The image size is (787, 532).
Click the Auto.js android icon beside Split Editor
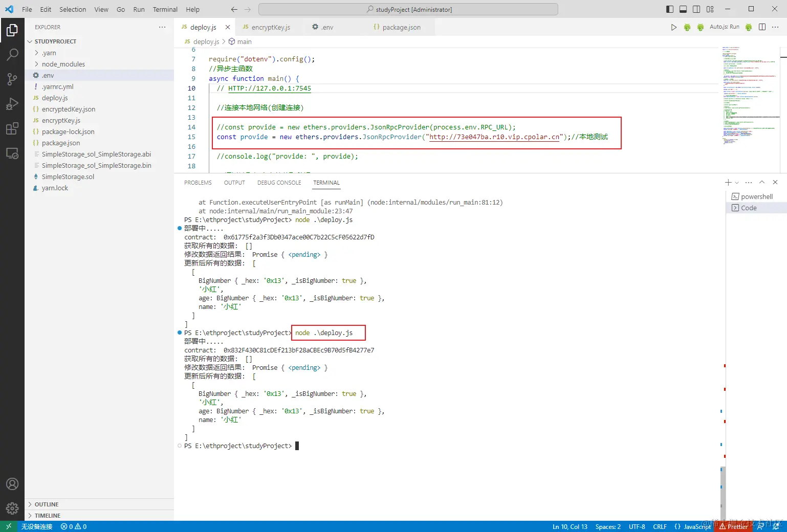pos(749,27)
